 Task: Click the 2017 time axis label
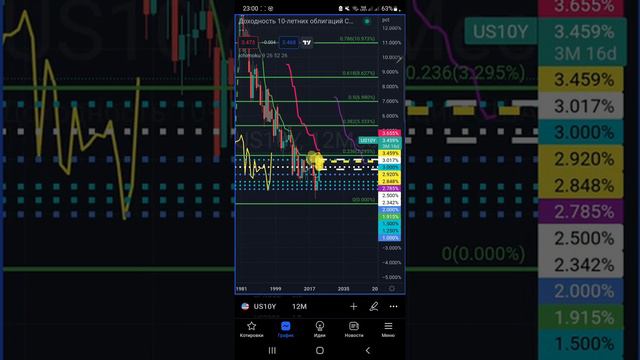tap(309, 289)
